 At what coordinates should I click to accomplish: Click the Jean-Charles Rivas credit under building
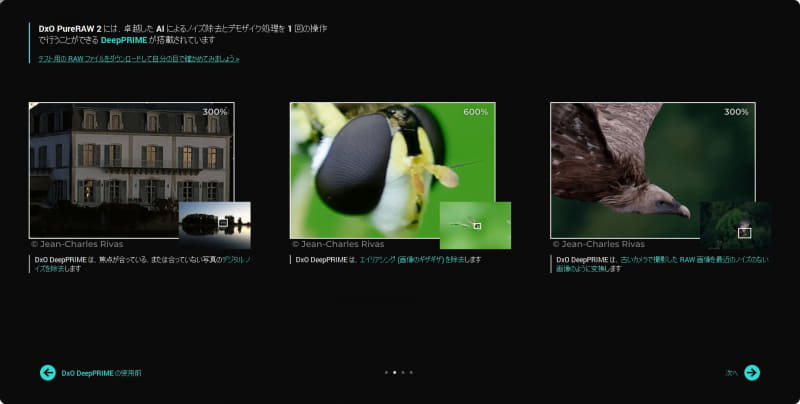pos(77,244)
